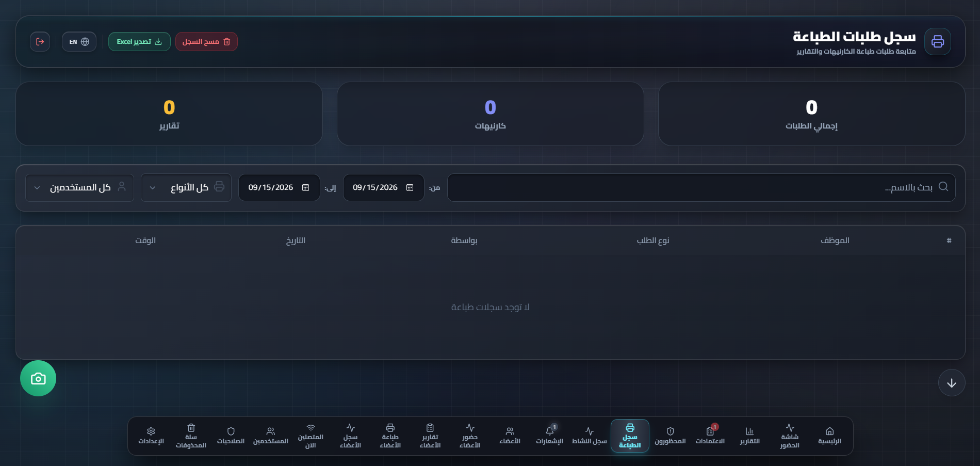The height and width of the screenshot is (466, 980).
Task: Go to الرئيسية home in the dock
Action: pos(829,436)
